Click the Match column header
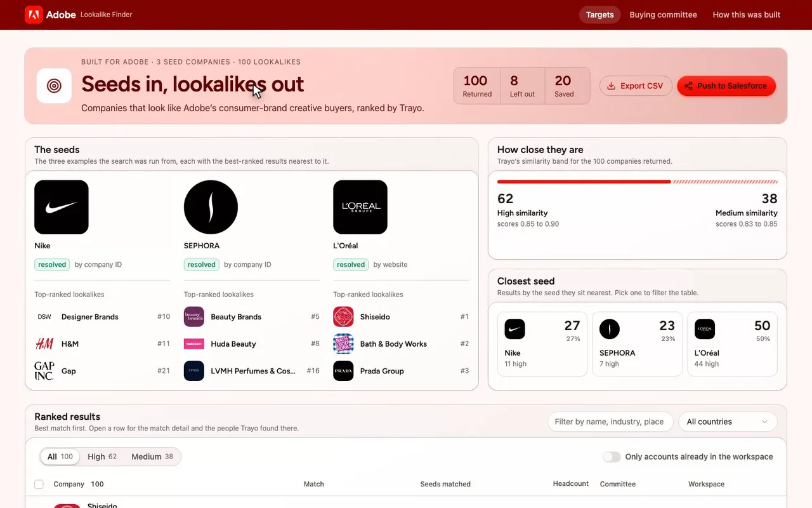This screenshot has width=812, height=508. coord(314,484)
